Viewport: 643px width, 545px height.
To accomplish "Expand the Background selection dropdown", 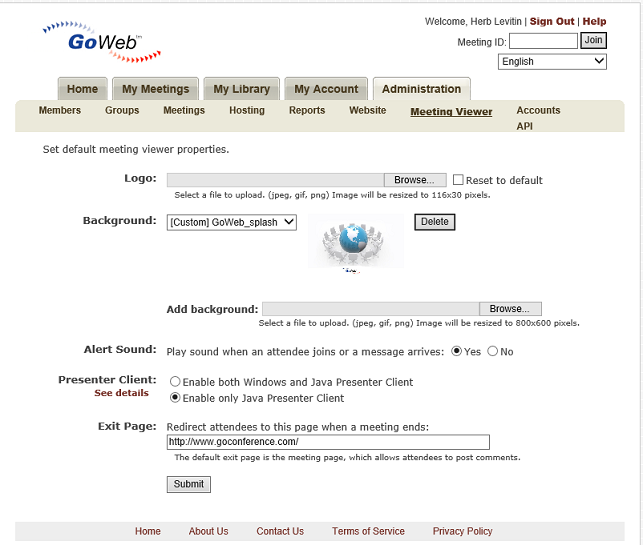I will (232, 222).
